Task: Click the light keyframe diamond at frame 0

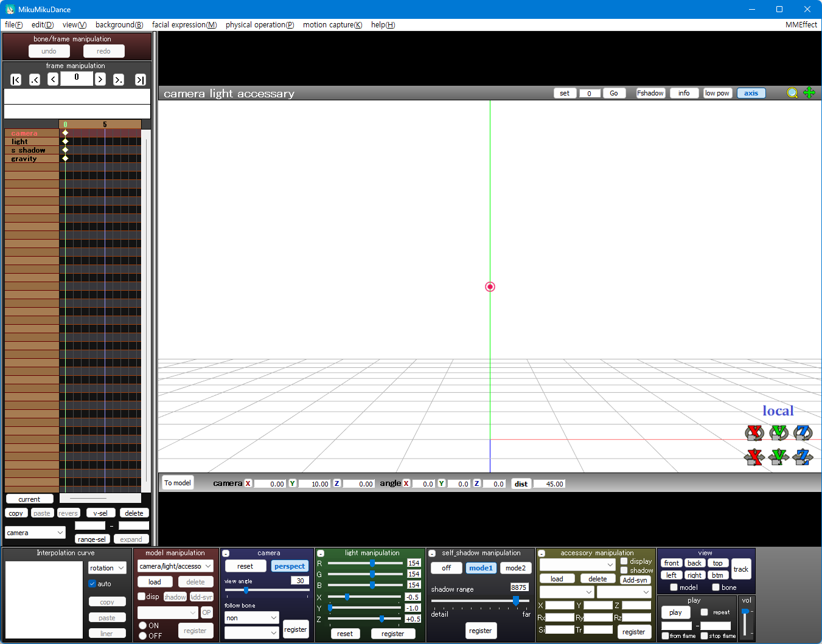Action: [x=65, y=141]
